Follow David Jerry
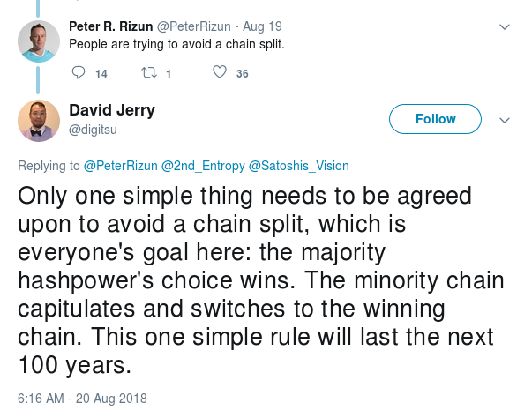 coord(435,119)
